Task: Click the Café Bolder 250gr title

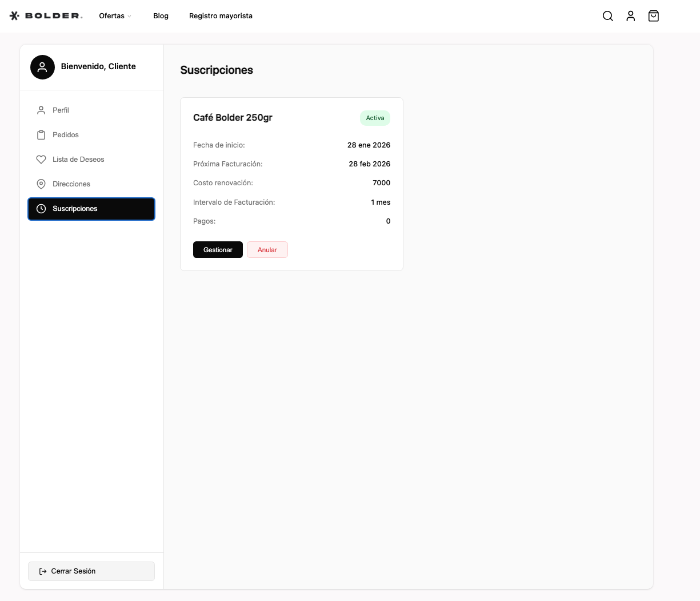Action: 233,118
